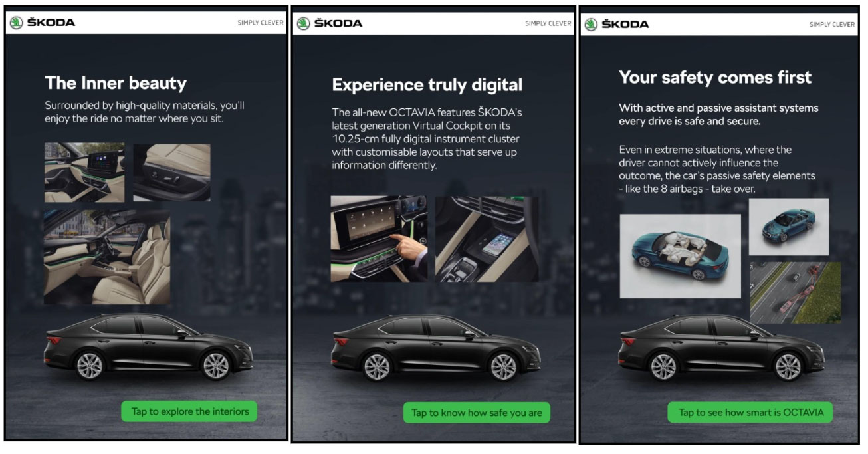Tap 'Tap to see how smart is OCTAVIA' button
This screenshot has height=454, width=868.
[x=750, y=412]
